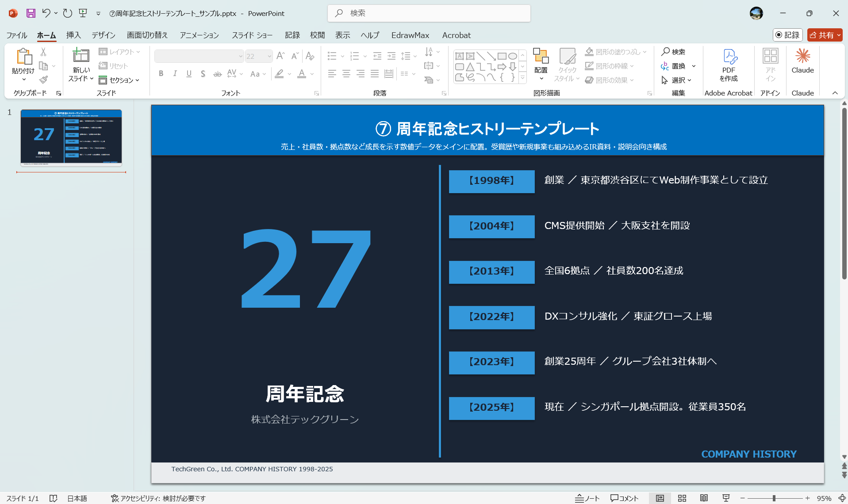Toggle the ノート notes pane
Screen dimensions: 848x504
pos(587,498)
